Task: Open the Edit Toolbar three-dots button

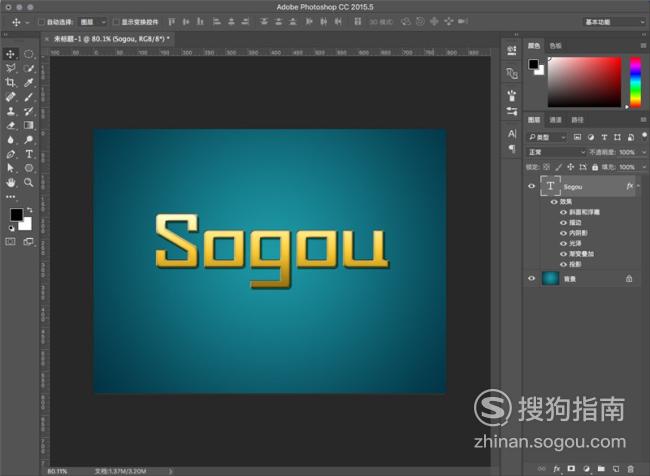Action: tap(10, 197)
